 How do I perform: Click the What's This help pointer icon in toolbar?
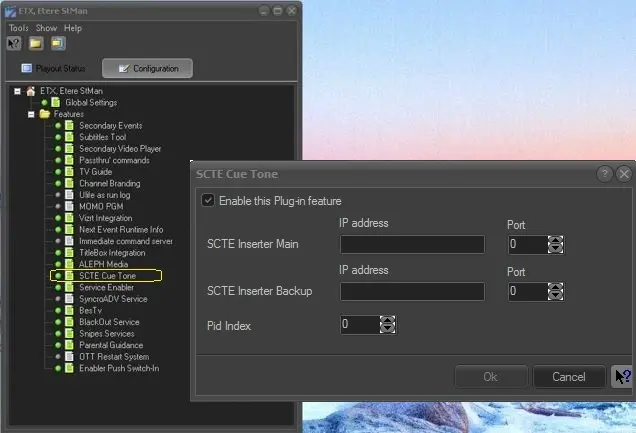click(x=14, y=44)
